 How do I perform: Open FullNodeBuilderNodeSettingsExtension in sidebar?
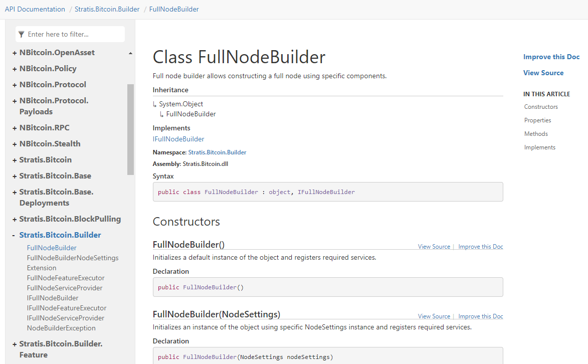(73, 263)
